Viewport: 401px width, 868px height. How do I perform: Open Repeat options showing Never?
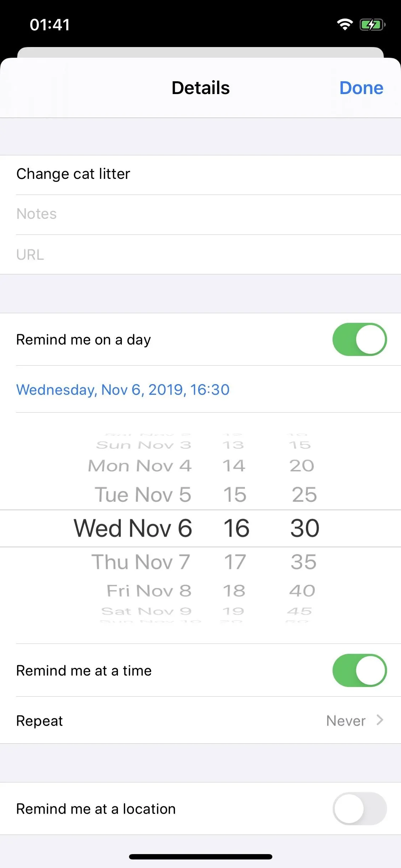coord(200,720)
